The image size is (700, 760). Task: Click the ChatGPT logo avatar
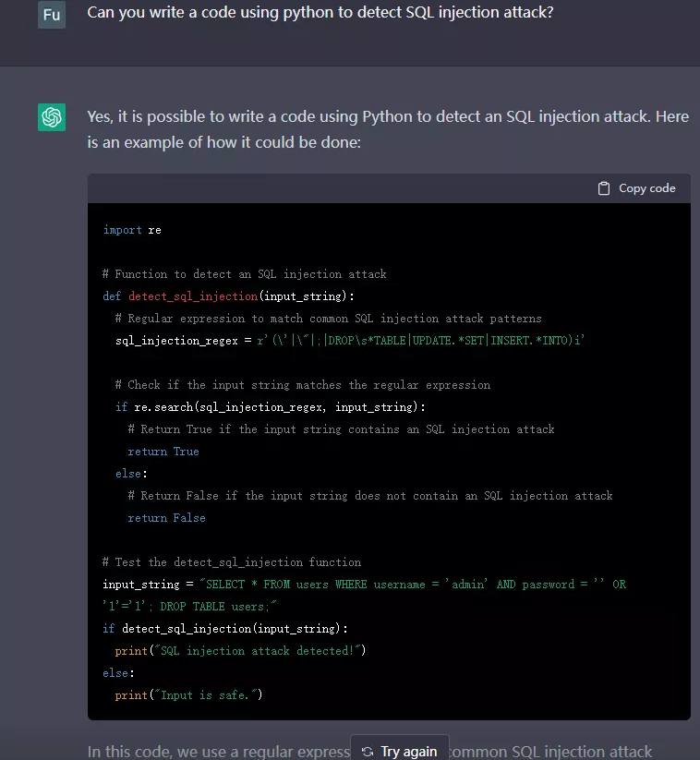(52, 117)
